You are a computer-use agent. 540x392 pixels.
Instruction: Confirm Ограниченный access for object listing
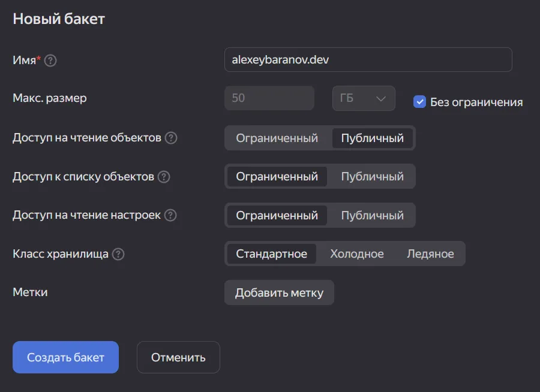277,176
